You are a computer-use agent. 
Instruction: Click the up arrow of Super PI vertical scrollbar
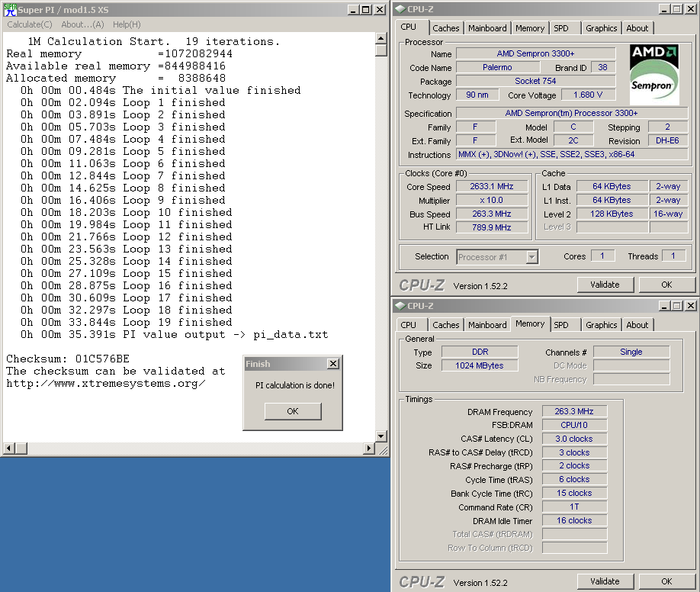click(x=381, y=38)
